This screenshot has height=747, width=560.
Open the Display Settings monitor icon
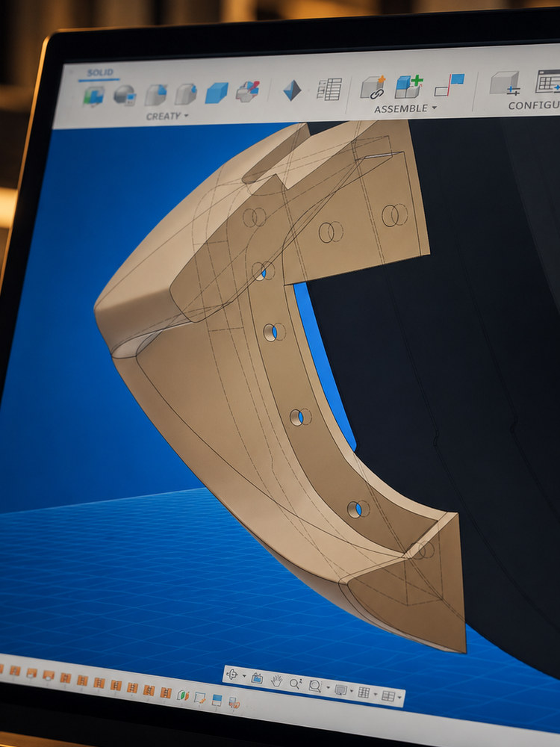coord(340,689)
